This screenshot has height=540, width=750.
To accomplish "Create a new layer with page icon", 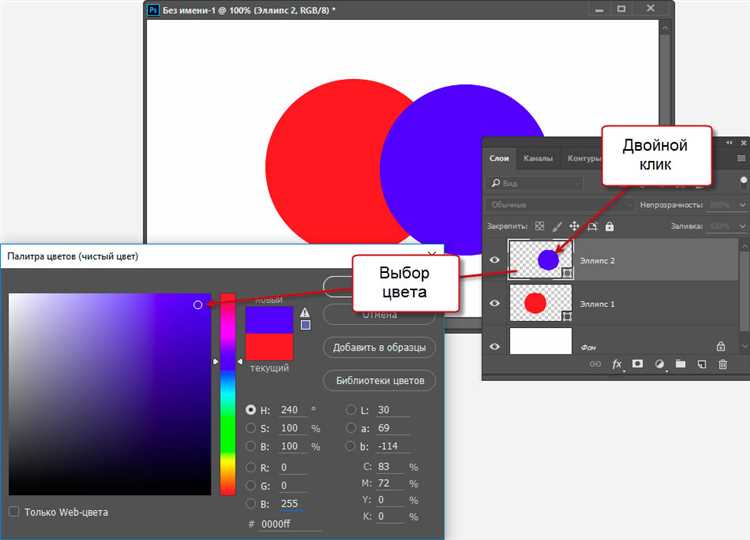I will 702,364.
